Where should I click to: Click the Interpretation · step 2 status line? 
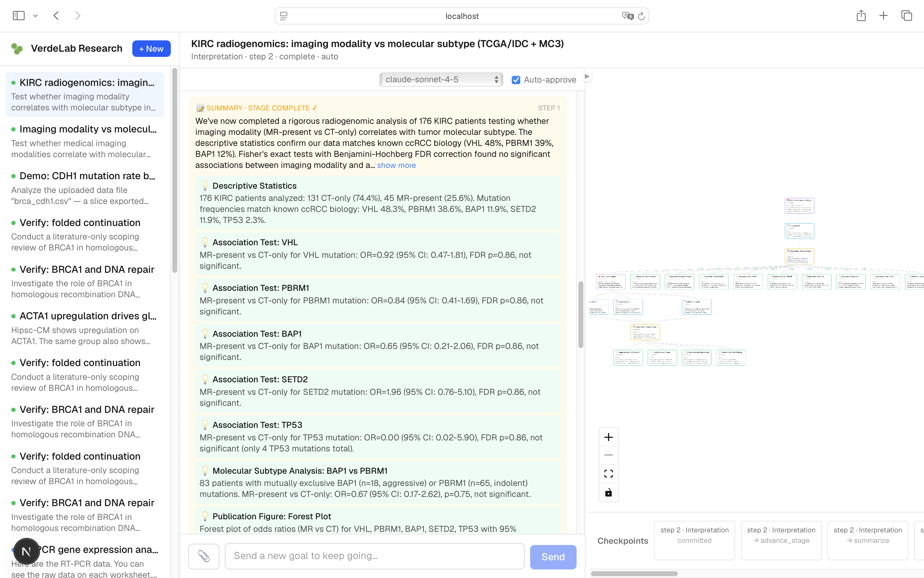(x=265, y=57)
